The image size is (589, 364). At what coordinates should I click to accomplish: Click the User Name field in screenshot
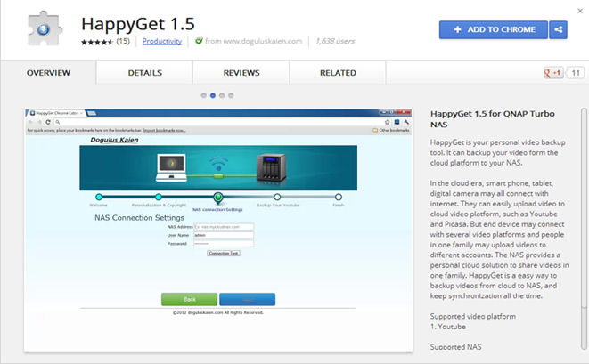click(224, 235)
